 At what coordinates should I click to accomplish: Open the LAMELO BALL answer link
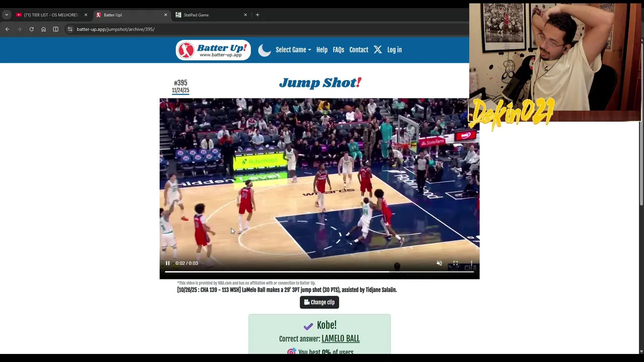341,339
